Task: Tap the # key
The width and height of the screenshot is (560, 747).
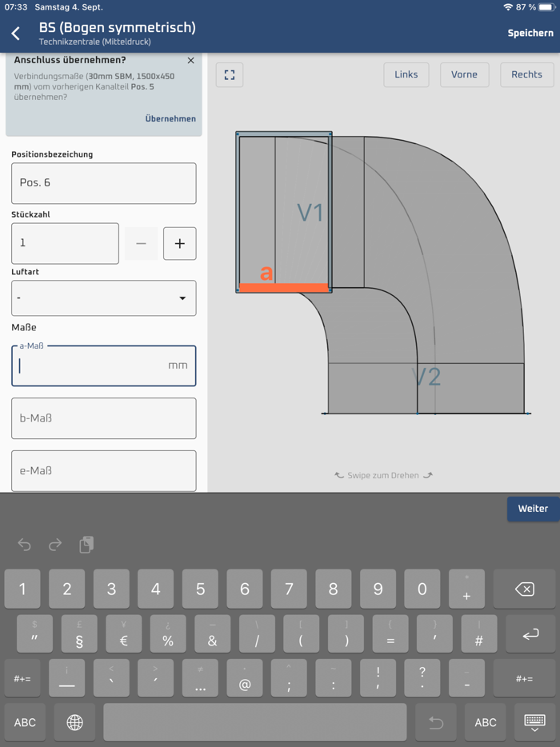Action: tap(479, 634)
